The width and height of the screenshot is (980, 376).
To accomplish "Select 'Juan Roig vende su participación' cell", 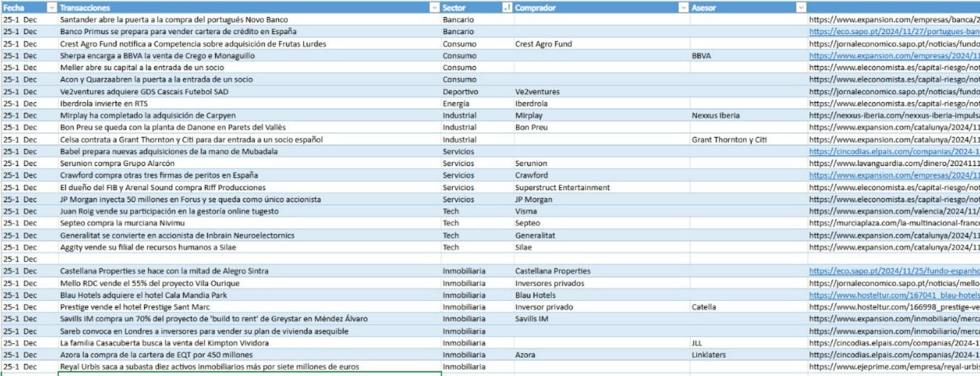I will click(x=249, y=211).
